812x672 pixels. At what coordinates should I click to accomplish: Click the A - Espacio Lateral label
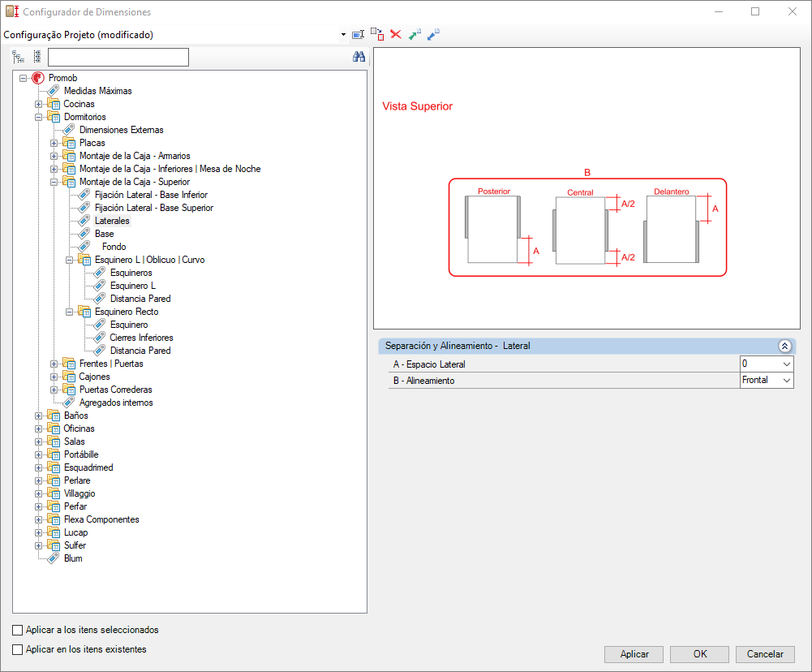429,364
